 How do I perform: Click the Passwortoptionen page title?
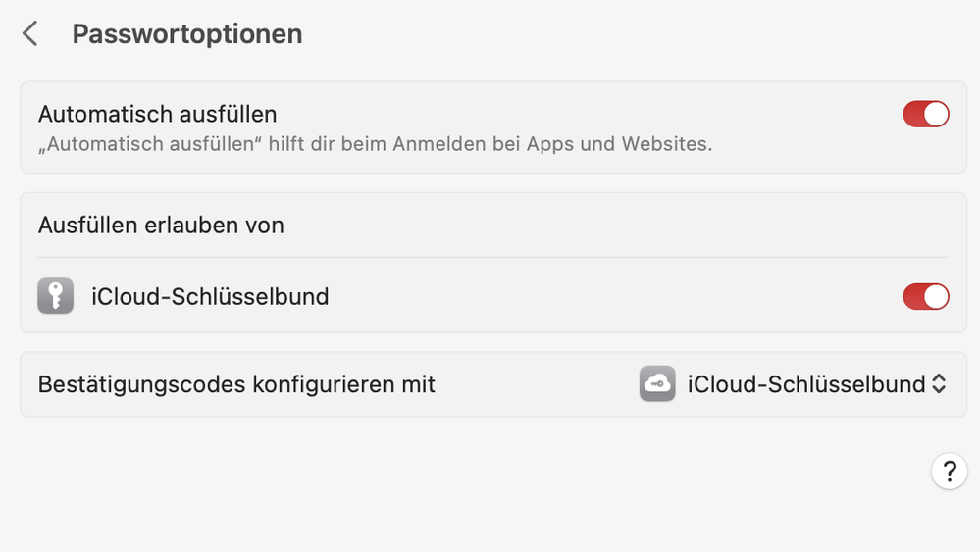pos(187,34)
